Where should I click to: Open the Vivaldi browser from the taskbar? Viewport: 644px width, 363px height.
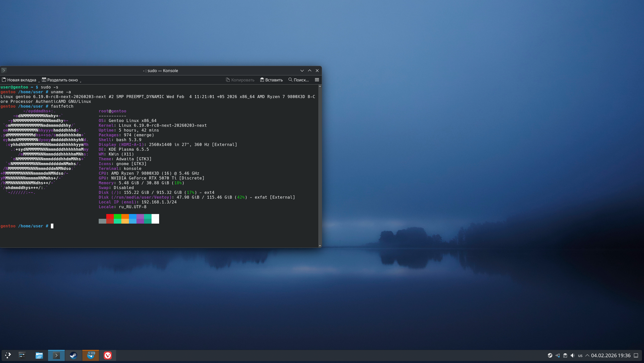[108, 355]
